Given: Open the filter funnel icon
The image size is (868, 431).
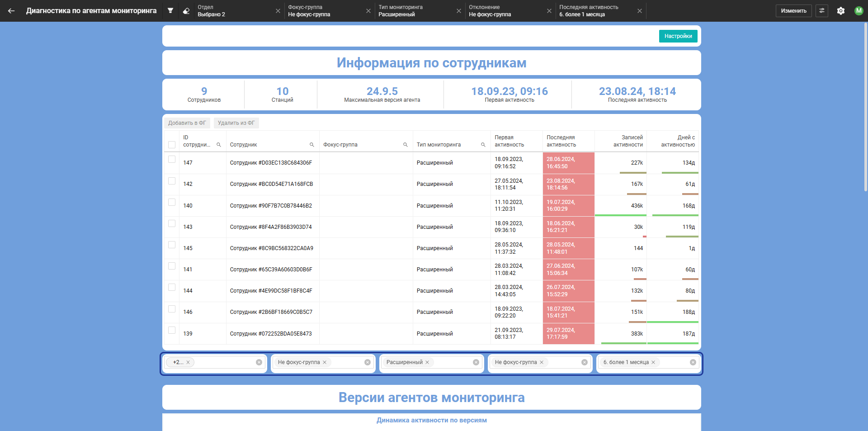Looking at the screenshot, I should [170, 11].
